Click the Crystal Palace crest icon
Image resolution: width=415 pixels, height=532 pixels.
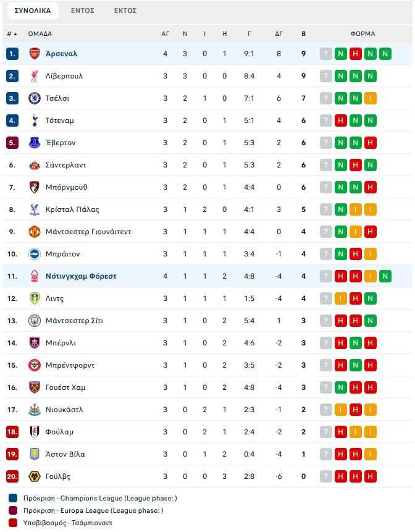34,209
